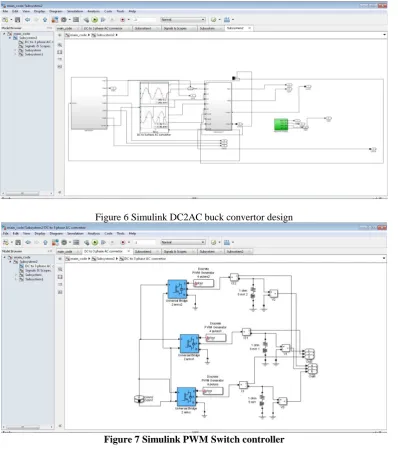The image size is (398, 449).
Task: Click Up to Parent arrow in Subsystem2 window
Action: pyautogui.click(x=45, y=20)
